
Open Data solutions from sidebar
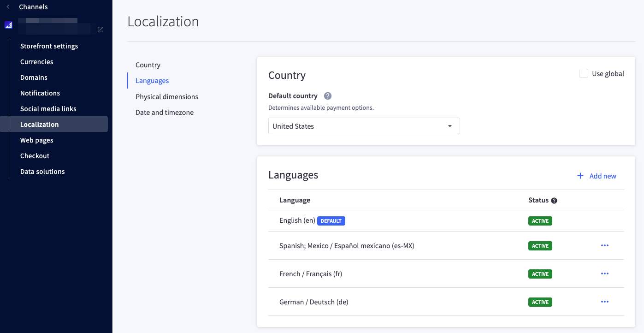click(42, 172)
